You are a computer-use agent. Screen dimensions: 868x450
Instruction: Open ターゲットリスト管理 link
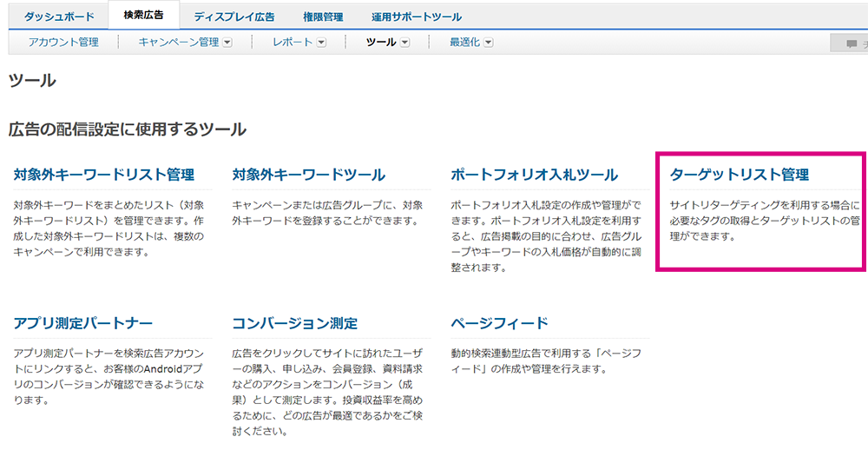point(739,175)
